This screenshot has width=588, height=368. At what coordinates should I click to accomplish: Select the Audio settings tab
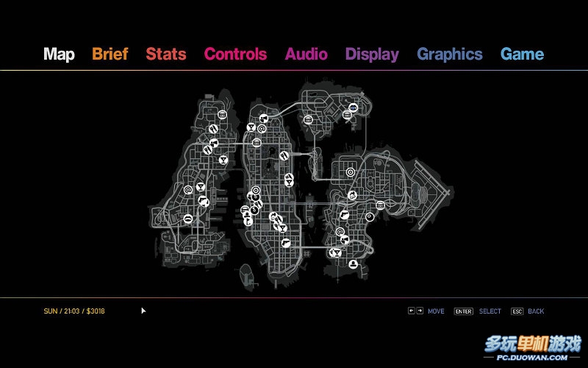point(306,54)
